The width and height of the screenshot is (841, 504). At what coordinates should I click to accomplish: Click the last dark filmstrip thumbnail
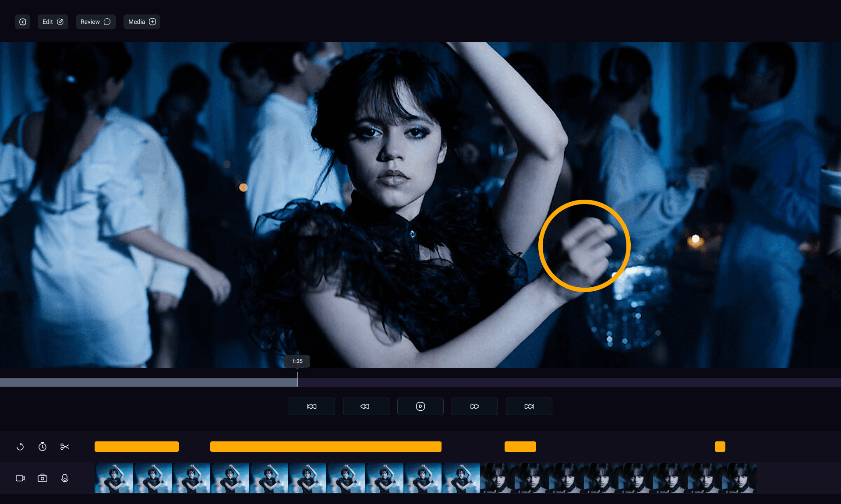[739, 478]
